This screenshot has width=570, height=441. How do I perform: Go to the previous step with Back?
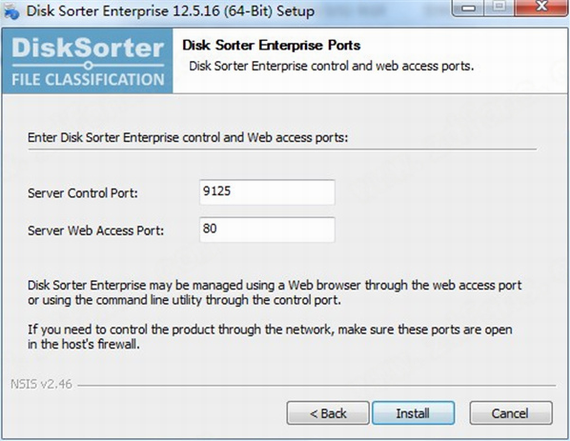328,413
